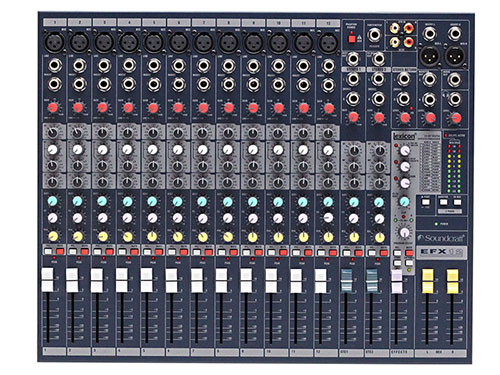Image resolution: width=500 pixels, height=375 pixels.
Task: Click channel 1 line input jack
Action: click(55, 66)
